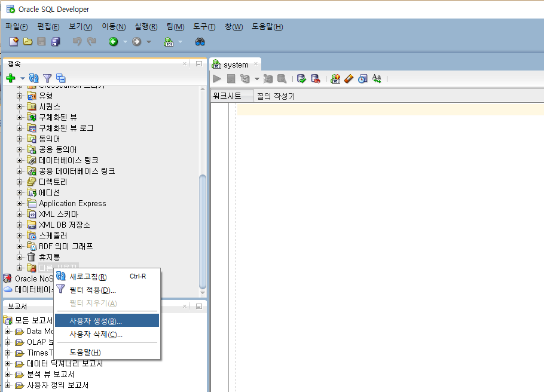
Task: Apply filter using funnel icon in Connections panel
Action: pyautogui.click(x=47, y=78)
